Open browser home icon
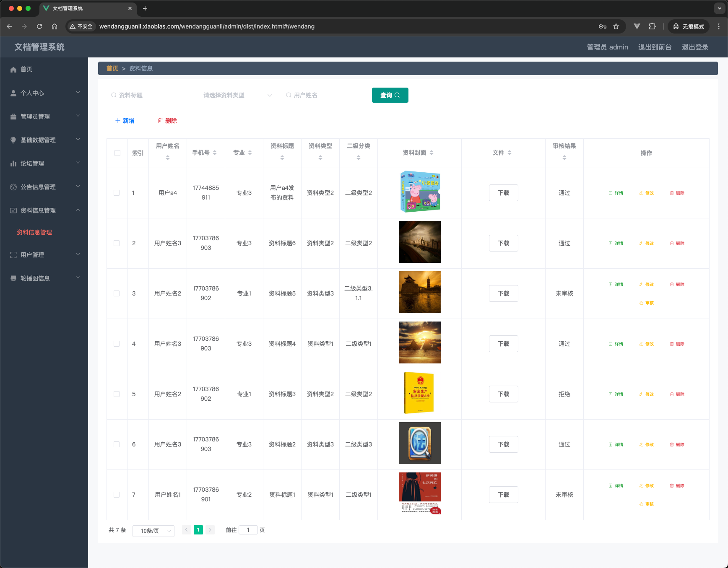 [x=55, y=26]
